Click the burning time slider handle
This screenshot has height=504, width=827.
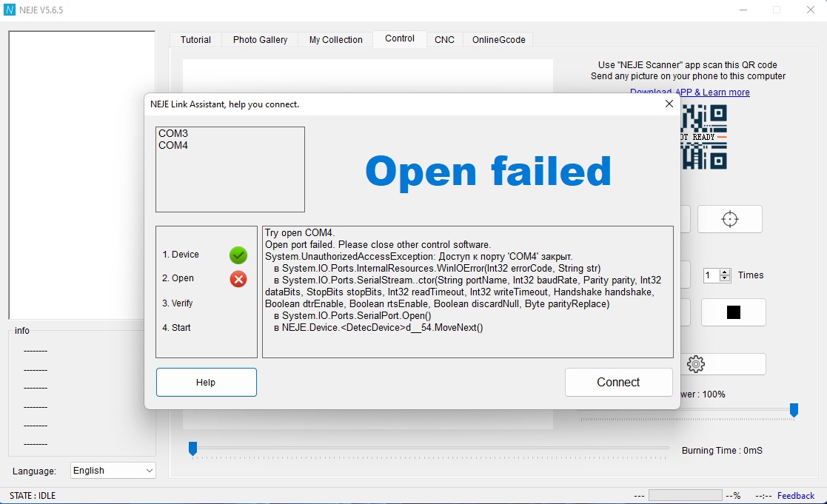pyautogui.click(x=193, y=448)
